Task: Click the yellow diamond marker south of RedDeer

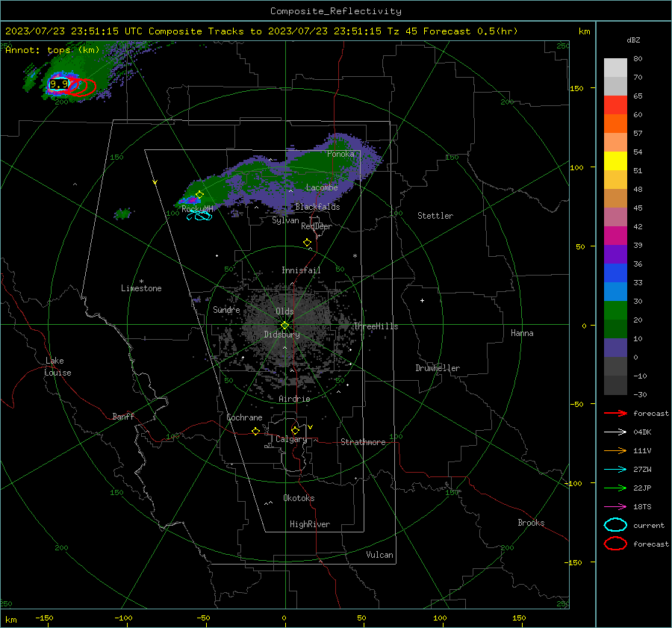Action: [x=307, y=243]
